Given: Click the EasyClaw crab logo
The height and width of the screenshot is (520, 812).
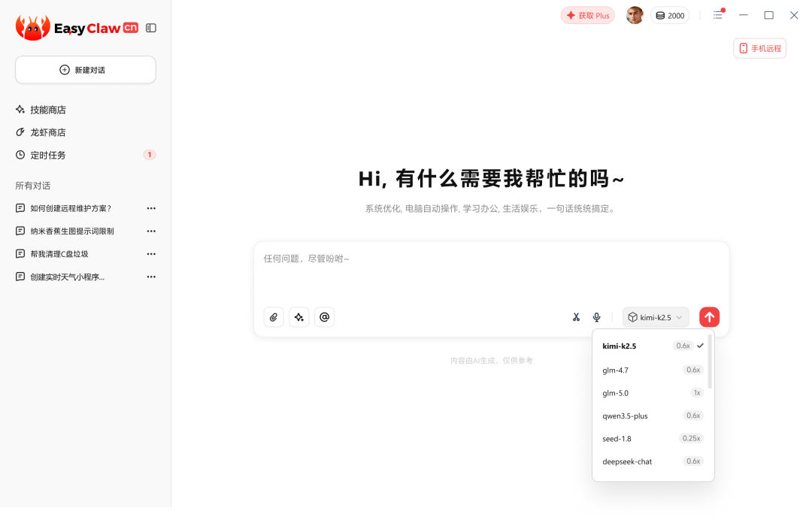Looking at the screenshot, I should pos(31,27).
